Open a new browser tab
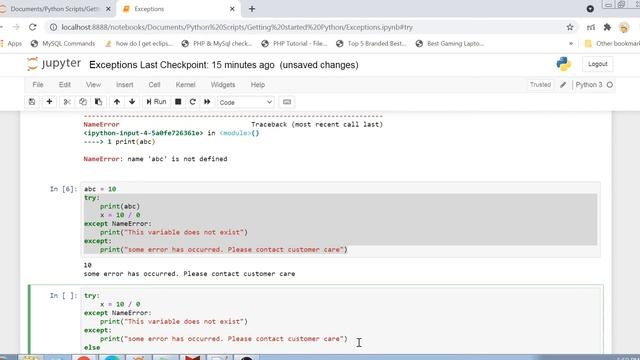The width and height of the screenshot is (640, 360). coord(252,9)
